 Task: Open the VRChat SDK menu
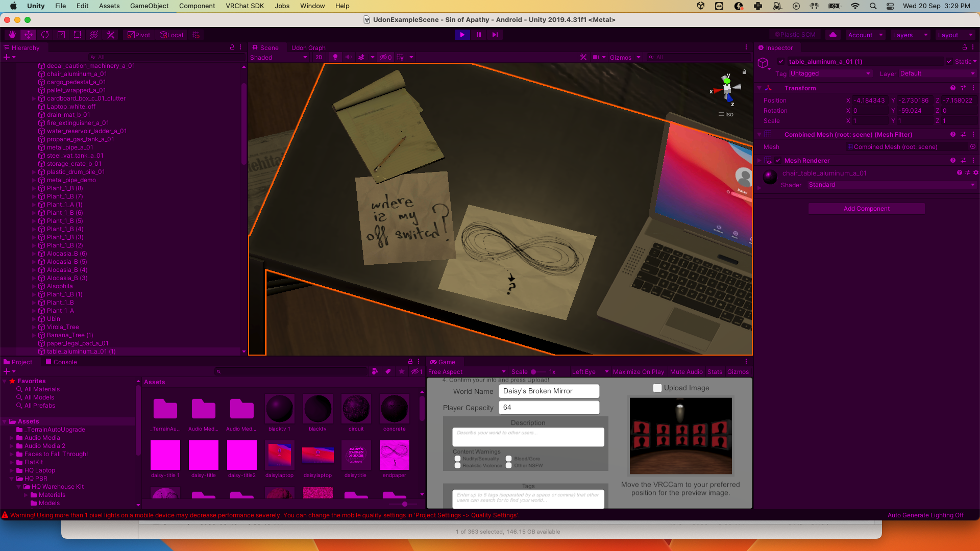point(244,6)
